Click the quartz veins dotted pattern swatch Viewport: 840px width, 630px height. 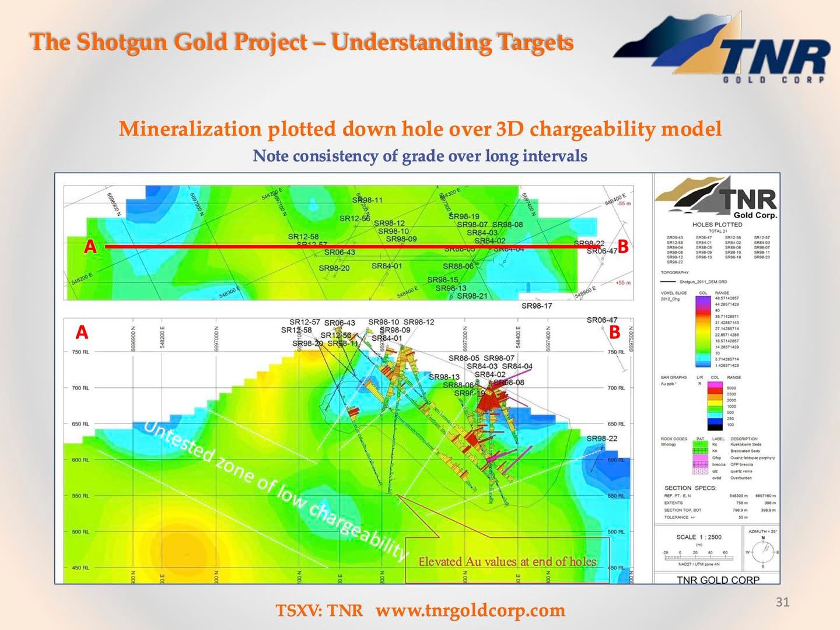[699, 471]
